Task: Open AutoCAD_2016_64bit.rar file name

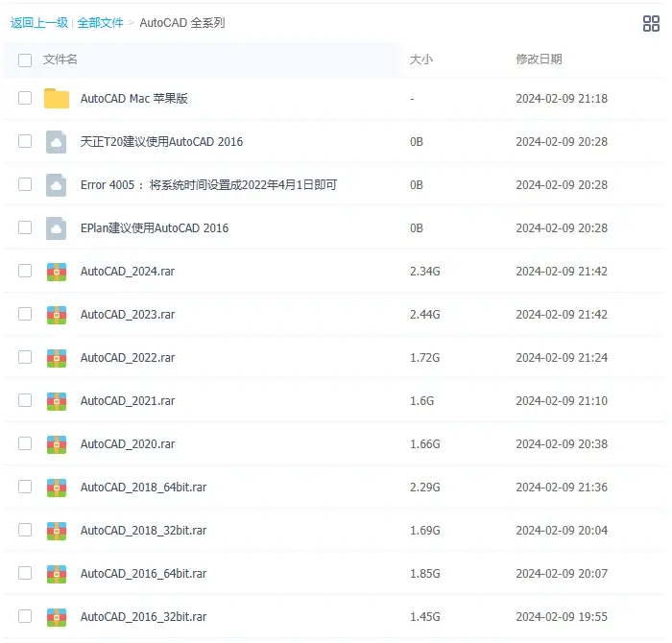Action: click(x=144, y=574)
